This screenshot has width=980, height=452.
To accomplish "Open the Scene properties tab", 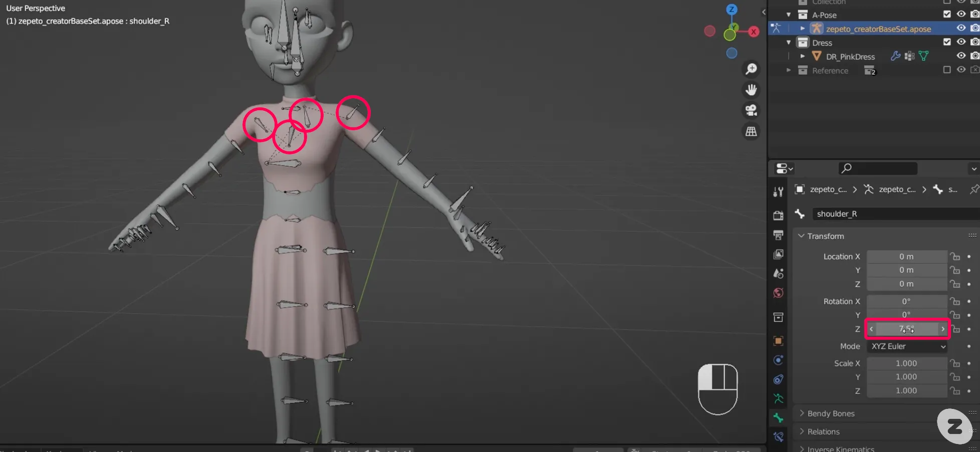I will 778,274.
